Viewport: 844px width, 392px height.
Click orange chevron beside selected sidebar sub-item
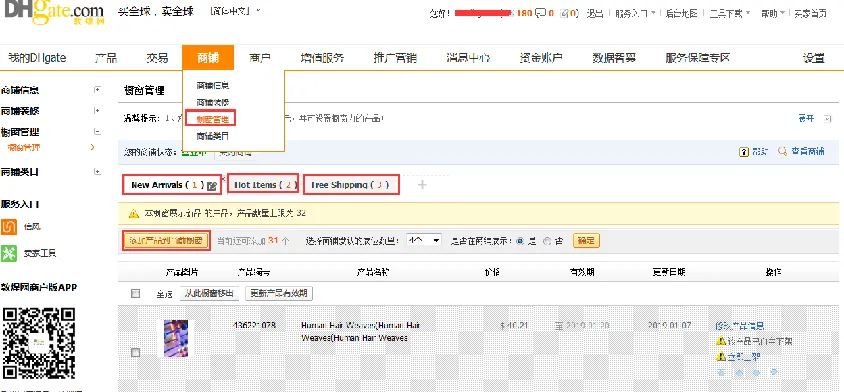coord(93,147)
